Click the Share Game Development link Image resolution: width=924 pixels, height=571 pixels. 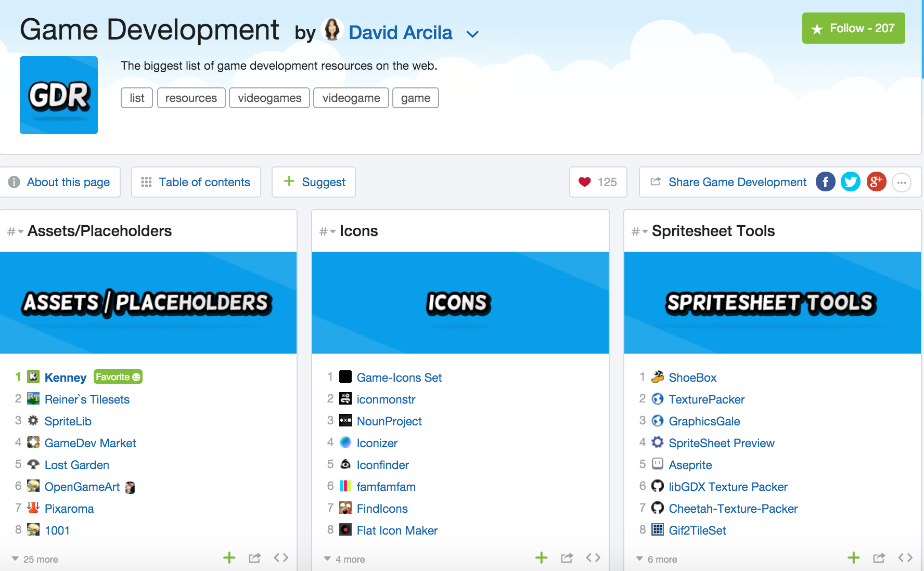point(737,182)
